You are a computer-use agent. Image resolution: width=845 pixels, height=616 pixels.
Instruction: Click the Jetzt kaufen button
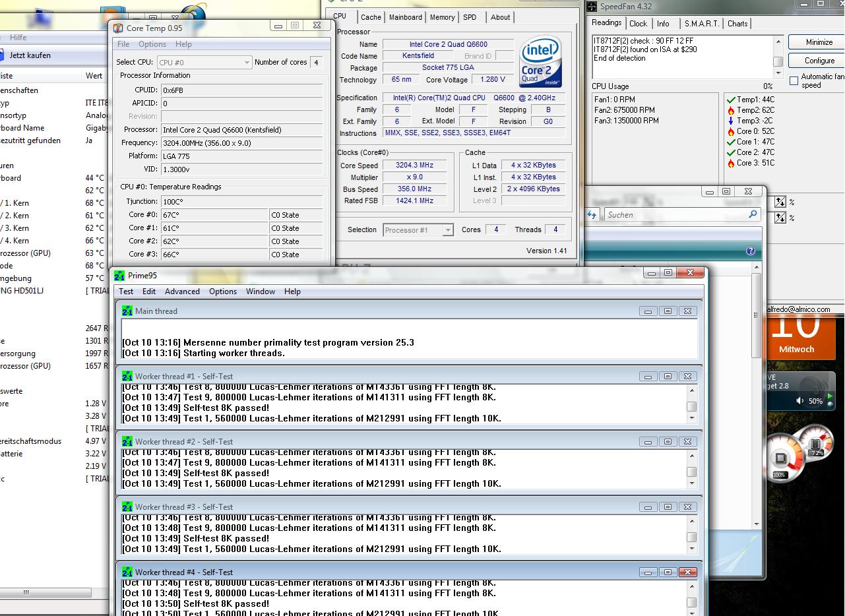30,55
